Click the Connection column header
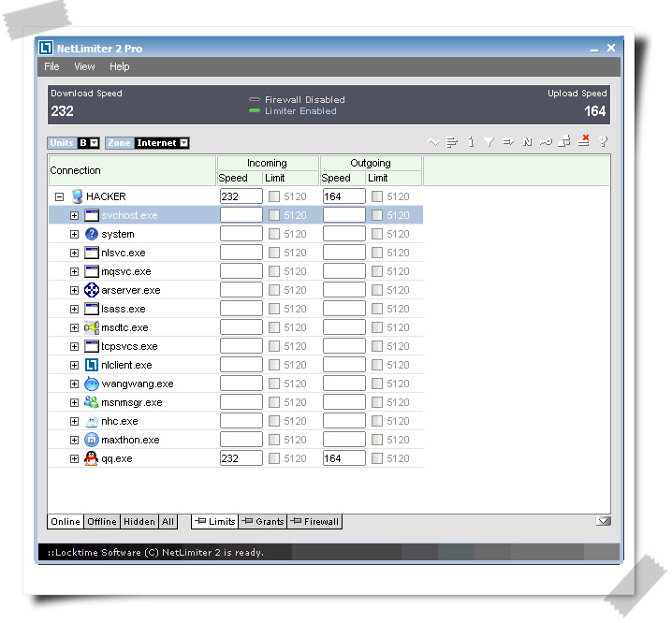Screen dimensions: 672x623 pos(132,170)
